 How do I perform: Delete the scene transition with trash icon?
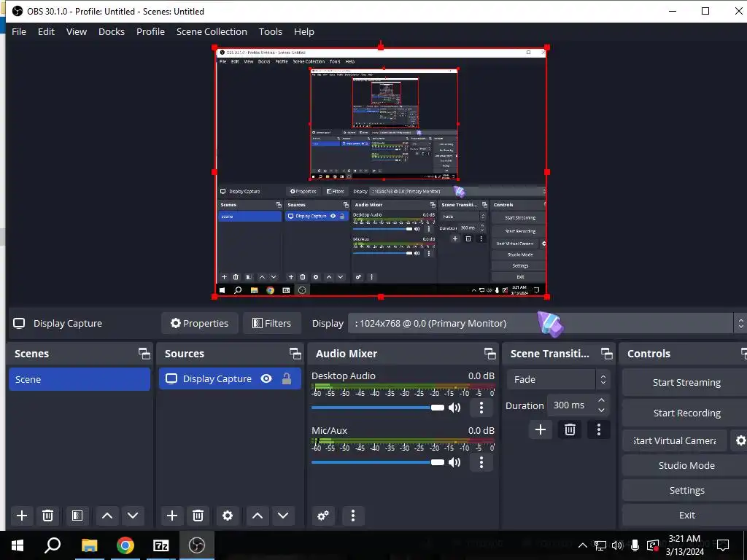coord(570,430)
